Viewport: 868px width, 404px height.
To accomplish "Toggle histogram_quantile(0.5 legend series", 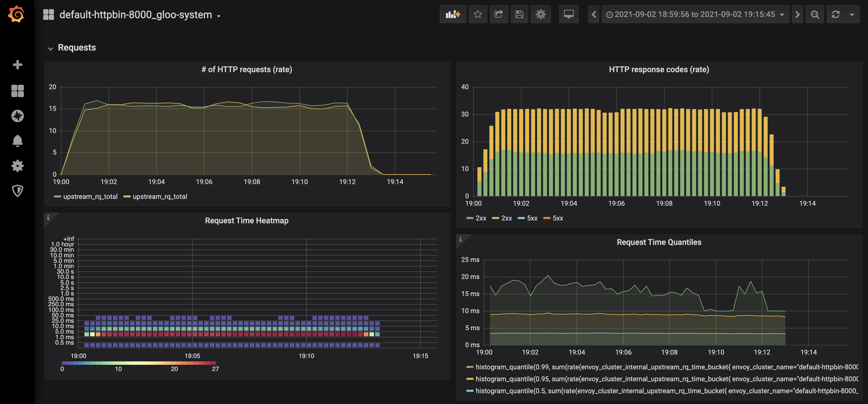I will 667,391.
